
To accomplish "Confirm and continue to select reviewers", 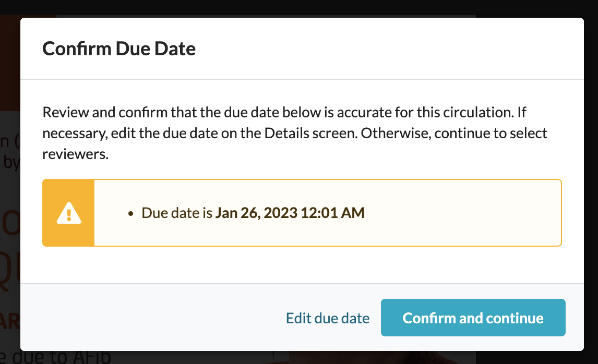I will [473, 318].
